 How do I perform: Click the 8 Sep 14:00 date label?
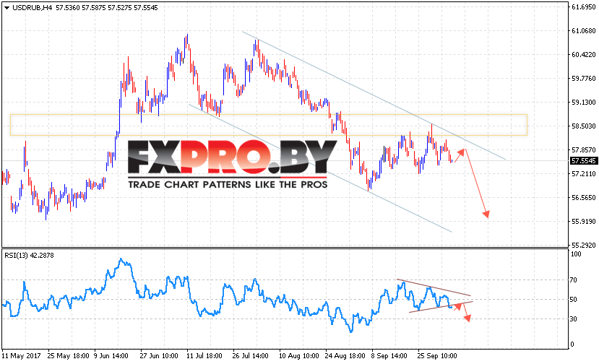(x=389, y=356)
